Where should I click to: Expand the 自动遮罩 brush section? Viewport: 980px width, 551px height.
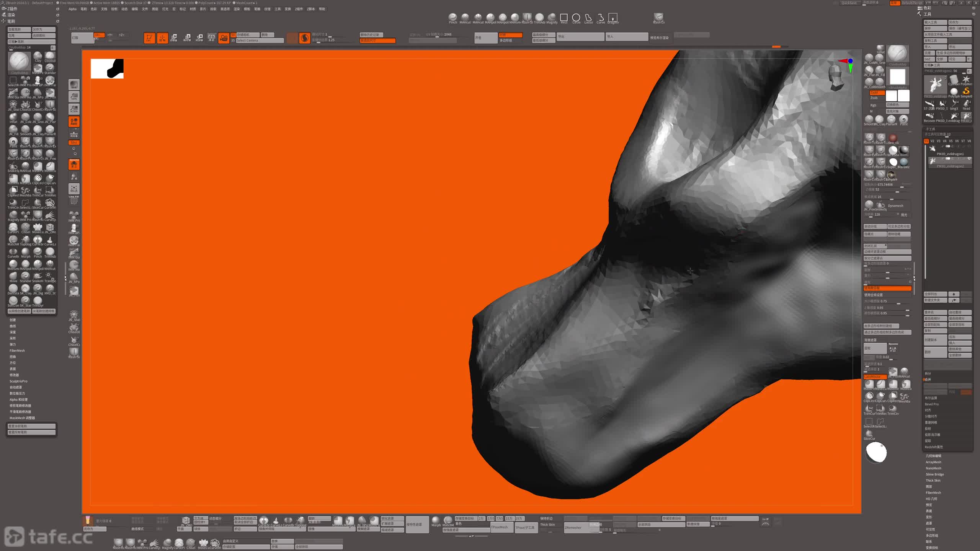pyautogui.click(x=16, y=387)
